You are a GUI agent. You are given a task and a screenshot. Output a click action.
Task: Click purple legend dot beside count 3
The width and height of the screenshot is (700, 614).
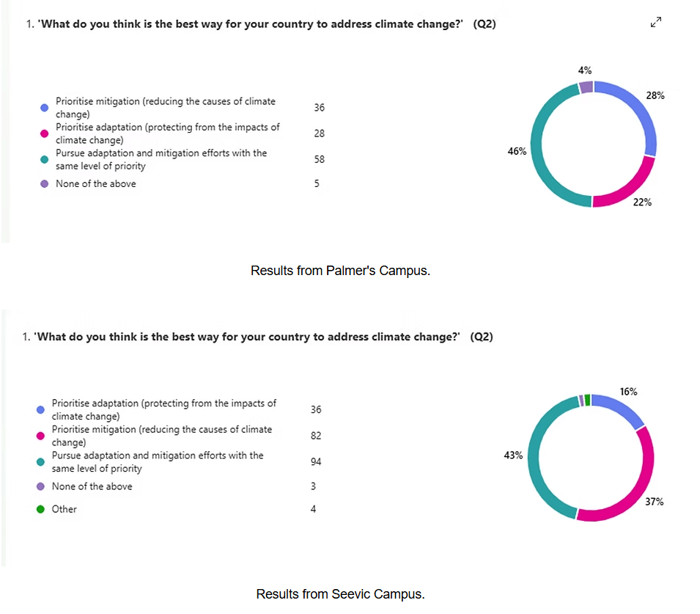pos(40,486)
